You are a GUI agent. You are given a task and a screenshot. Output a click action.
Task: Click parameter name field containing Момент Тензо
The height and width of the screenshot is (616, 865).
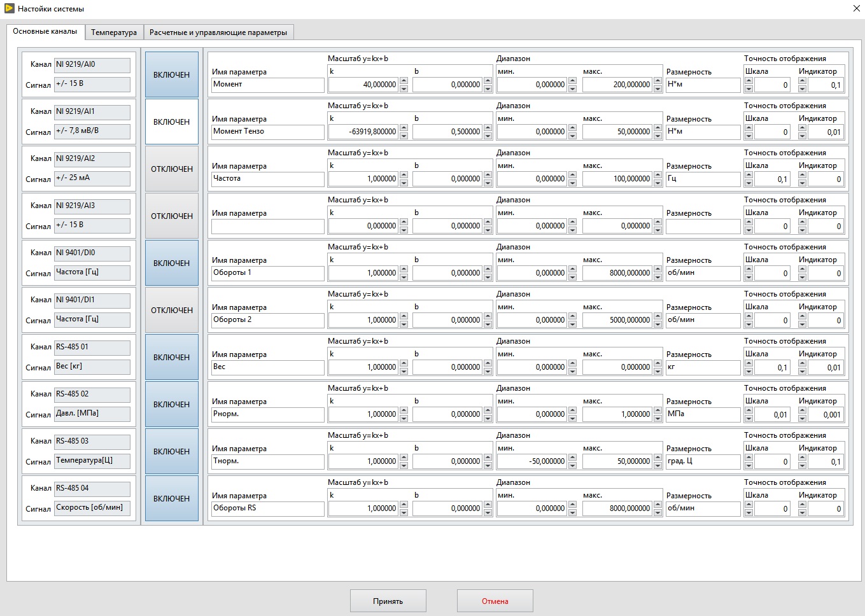[268, 132]
